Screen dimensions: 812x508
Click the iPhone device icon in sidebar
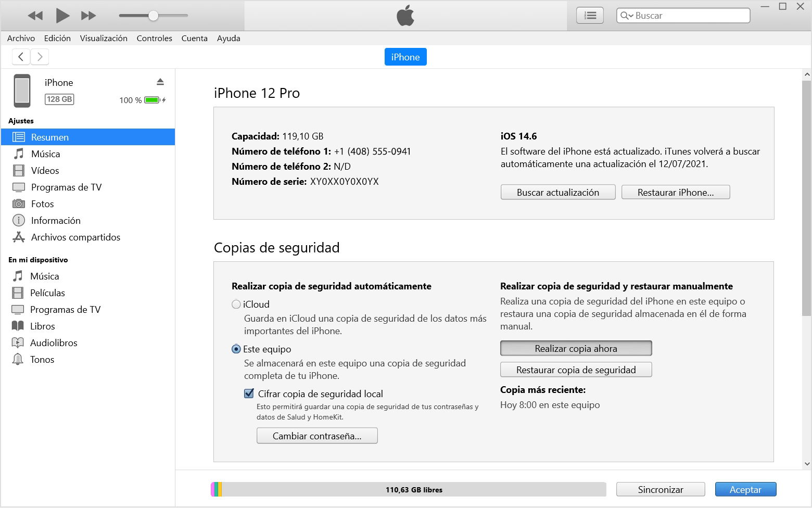pyautogui.click(x=22, y=91)
